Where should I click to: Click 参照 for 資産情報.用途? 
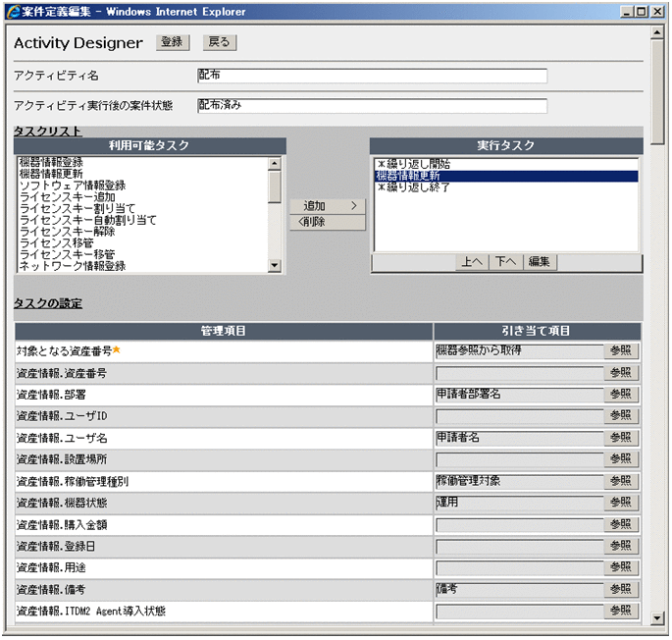point(621,567)
